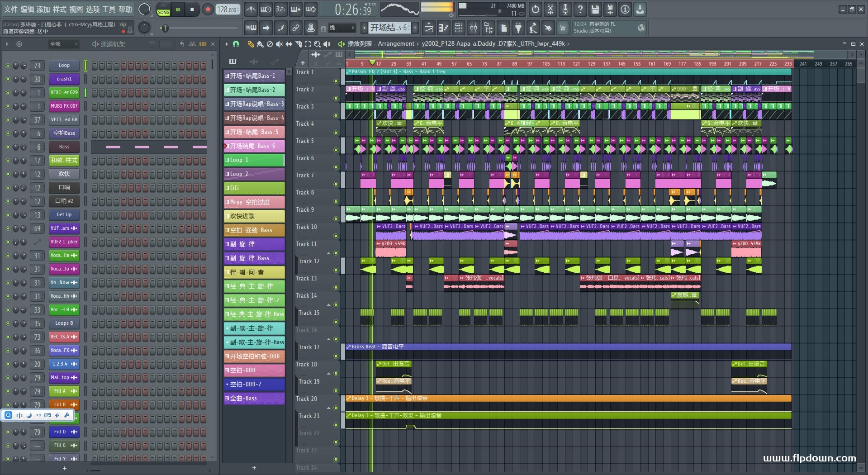The width and height of the screenshot is (868, 475).
Task: Select the paint brush tool in playlist
Action: coord(260,44)
